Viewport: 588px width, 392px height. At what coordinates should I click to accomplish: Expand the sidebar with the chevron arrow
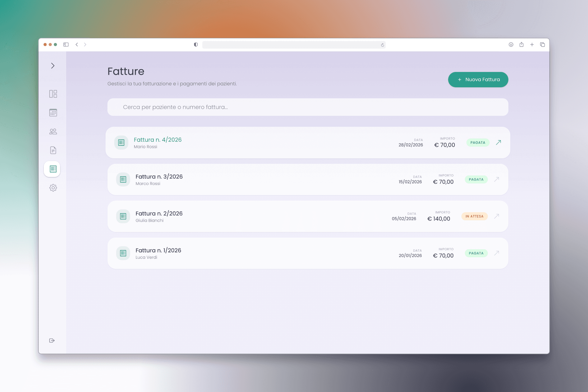point(53,66)
